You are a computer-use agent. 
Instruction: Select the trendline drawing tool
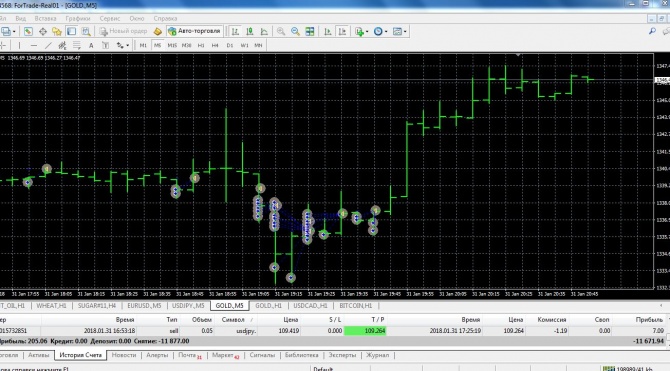click(x=48, y=45)
